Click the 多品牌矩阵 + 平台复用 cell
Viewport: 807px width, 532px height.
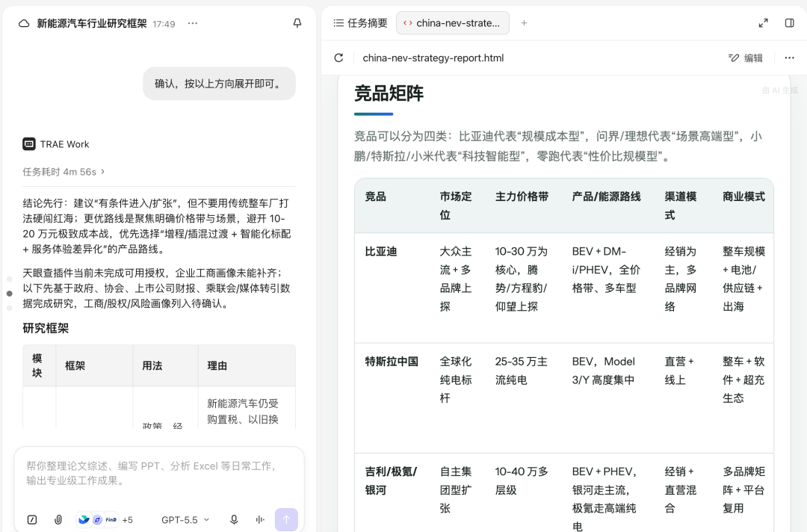click(x=743, y=490)
